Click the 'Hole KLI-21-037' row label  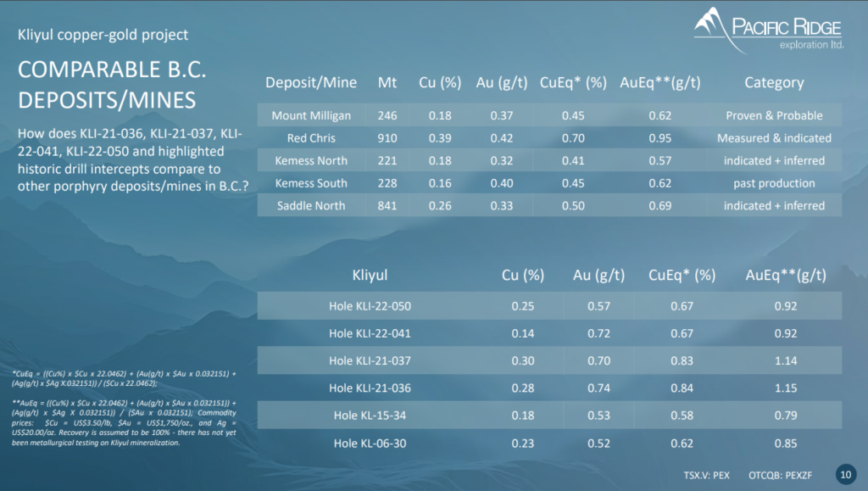(x=370, y=361)
